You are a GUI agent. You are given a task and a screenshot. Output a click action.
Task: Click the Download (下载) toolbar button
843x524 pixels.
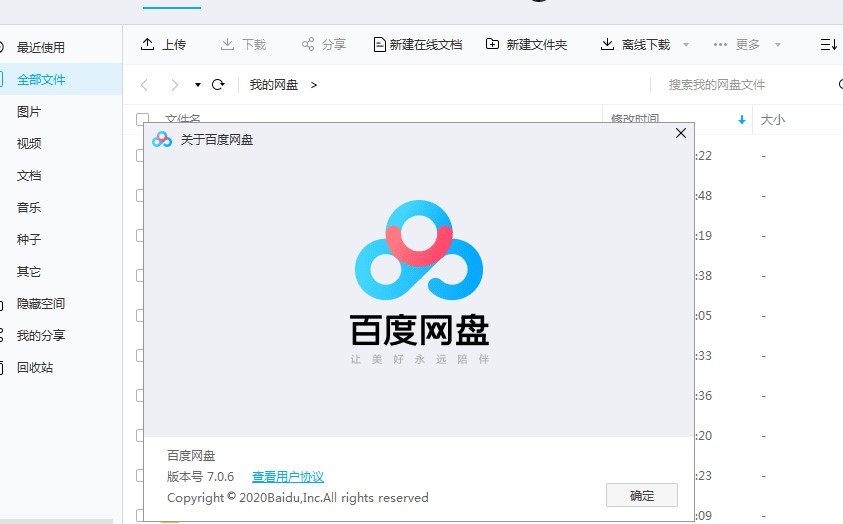click(x=243, y=45)
